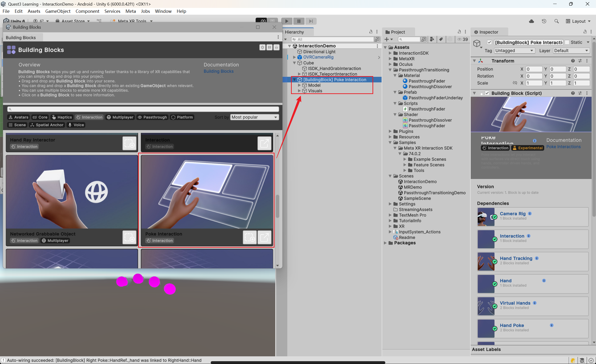Viewport: 596px width, 364px height.
Task: Open the undo history icon
Action: (x=544, y=21)
